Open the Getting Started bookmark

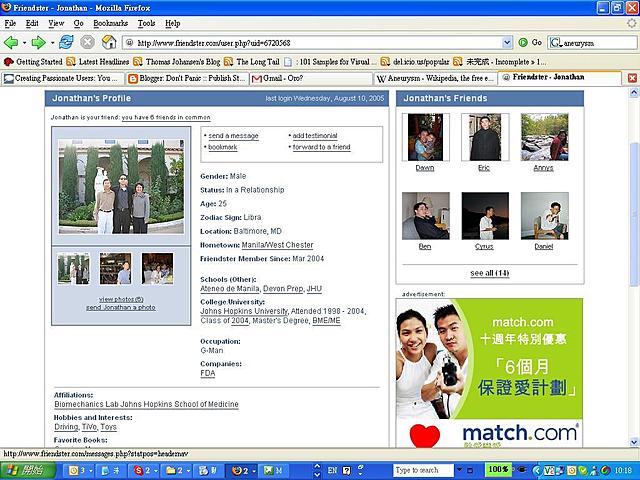coord(33,62)
